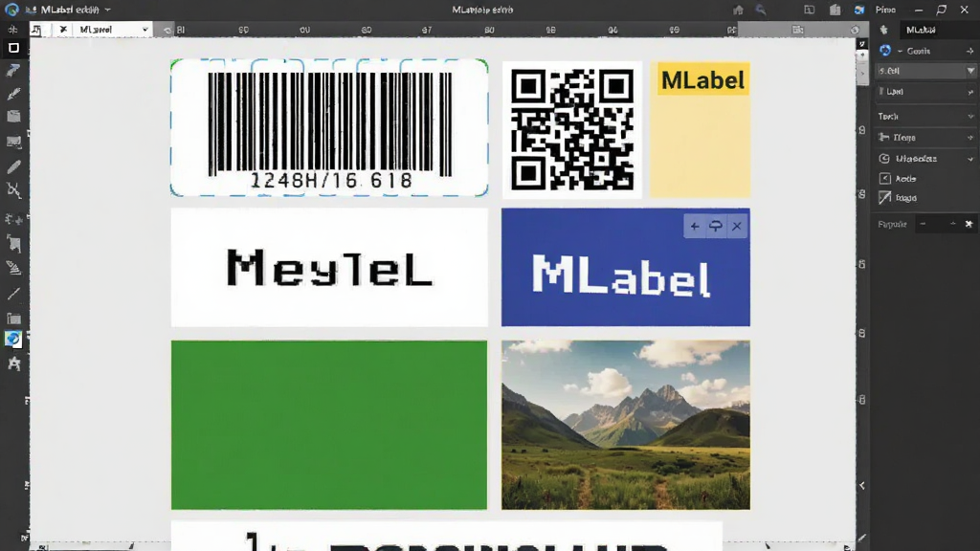Open the highlighted combo box in the right panel
980x551 pixels.
click(925, 71)
